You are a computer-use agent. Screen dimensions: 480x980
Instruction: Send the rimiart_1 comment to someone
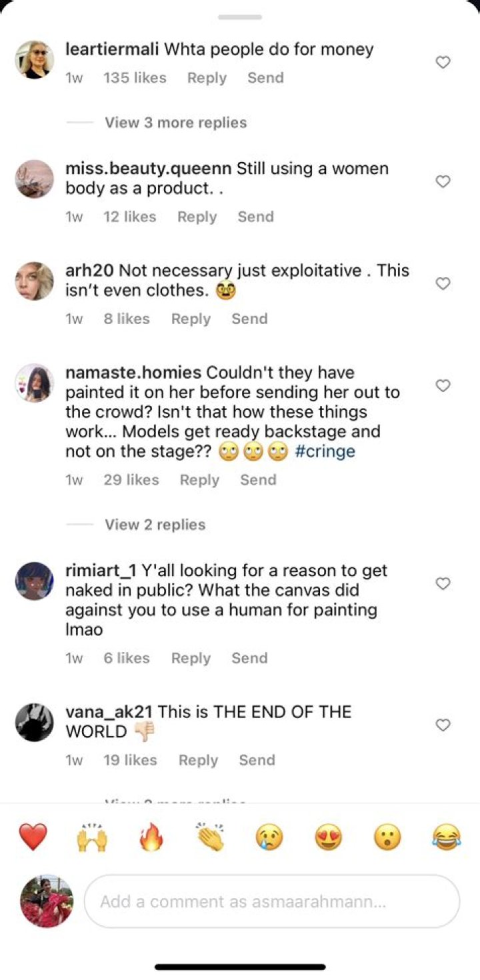[249, 658]
